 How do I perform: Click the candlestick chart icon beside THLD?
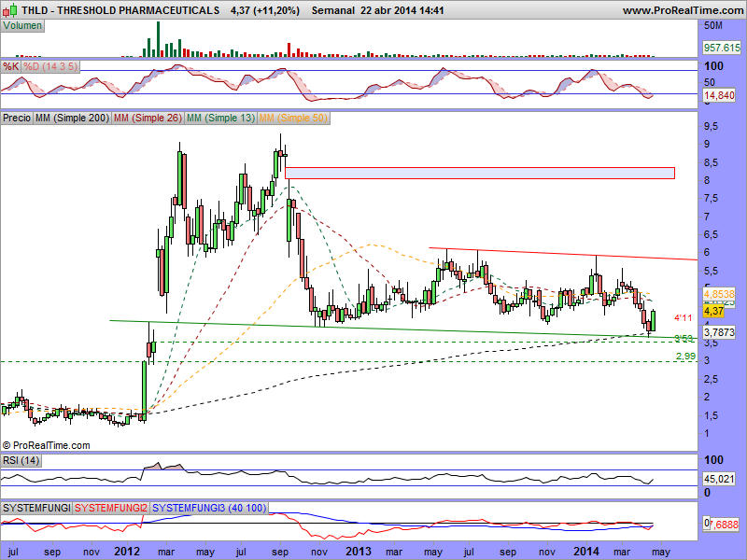point(10,10)
